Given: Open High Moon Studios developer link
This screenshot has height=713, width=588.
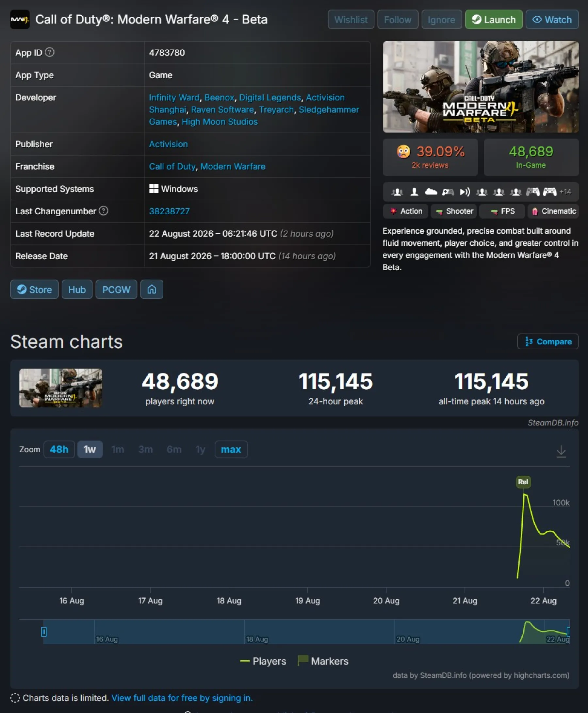Looking at the screenshot, I should pos(220,122).
